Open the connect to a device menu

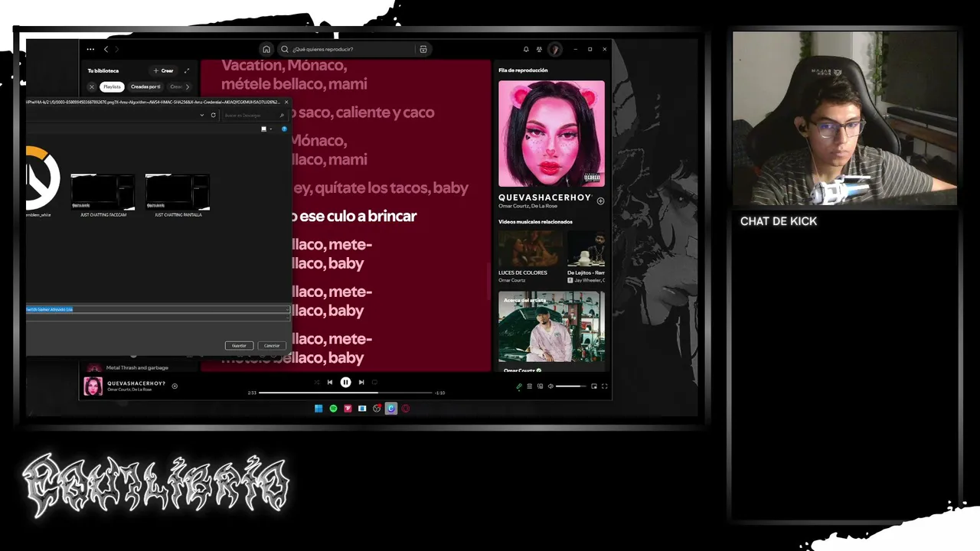coord(540,386)
